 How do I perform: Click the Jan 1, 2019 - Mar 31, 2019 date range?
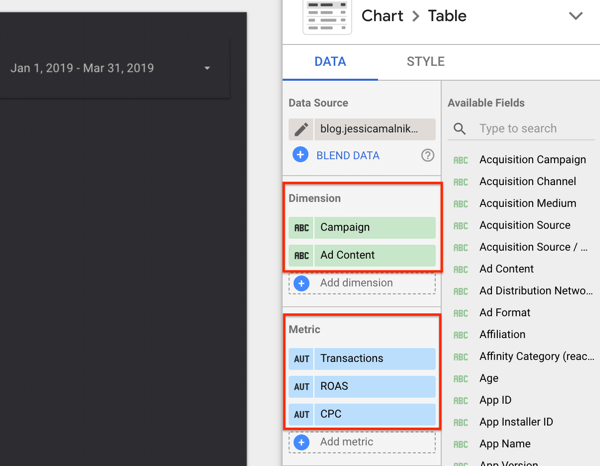[82, 68]
